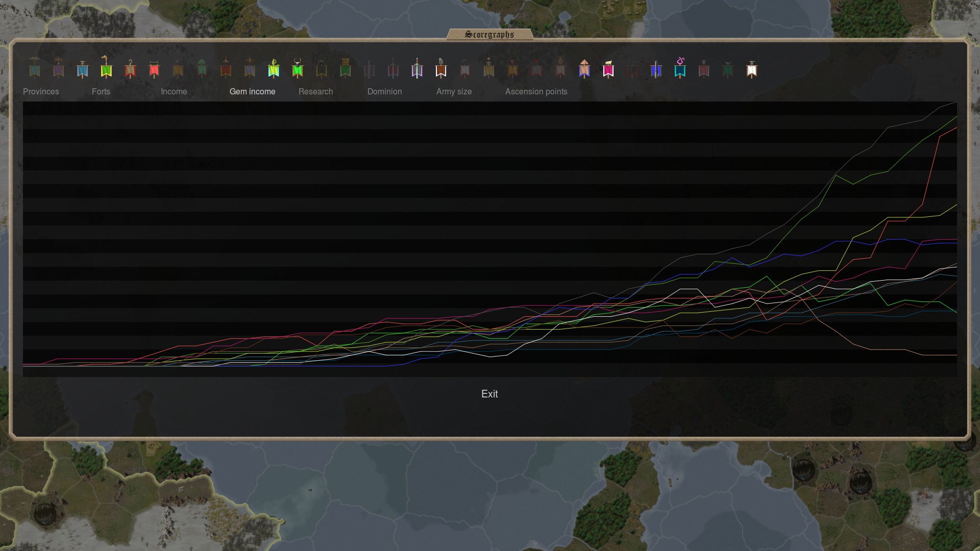Click the tan banner topped with a serpent

pos(130,68)
